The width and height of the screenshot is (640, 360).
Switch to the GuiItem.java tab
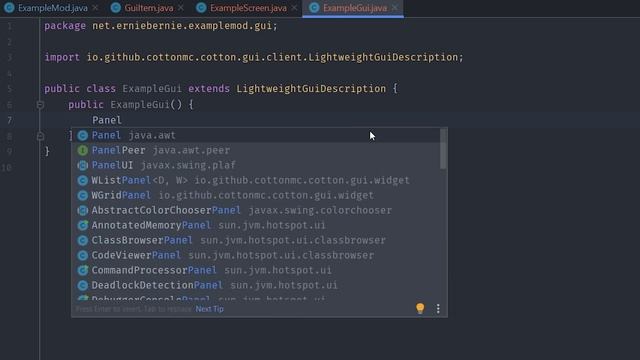tap(149, 8)
